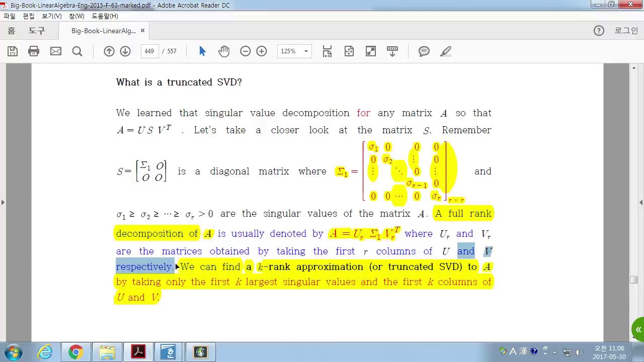Show hidden tray icons arrow
644x362 pixels.
tap(555, 352)
